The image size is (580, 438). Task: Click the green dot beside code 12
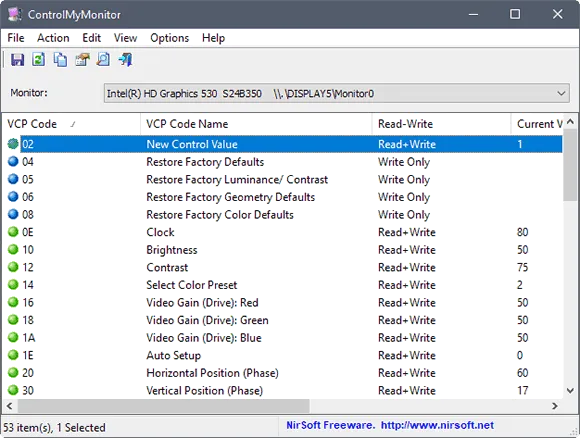tap(13, 267)
